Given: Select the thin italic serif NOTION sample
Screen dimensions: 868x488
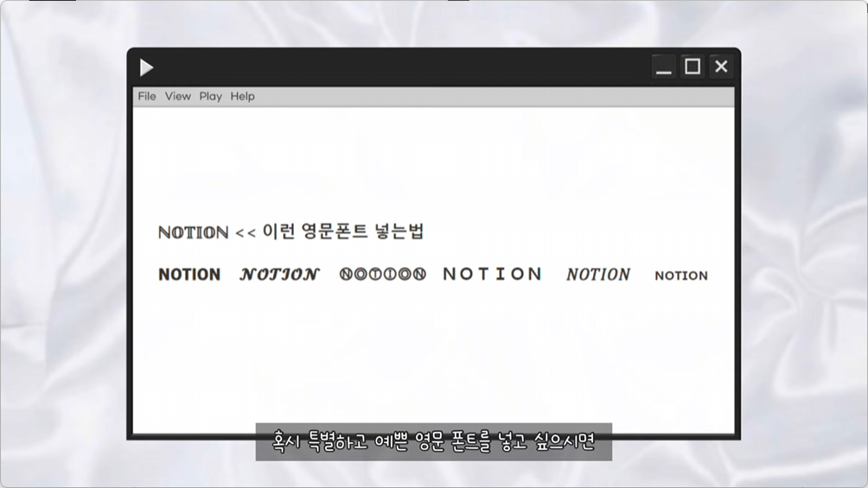Looking at the screenshot, I should click(x=598, y=275).
